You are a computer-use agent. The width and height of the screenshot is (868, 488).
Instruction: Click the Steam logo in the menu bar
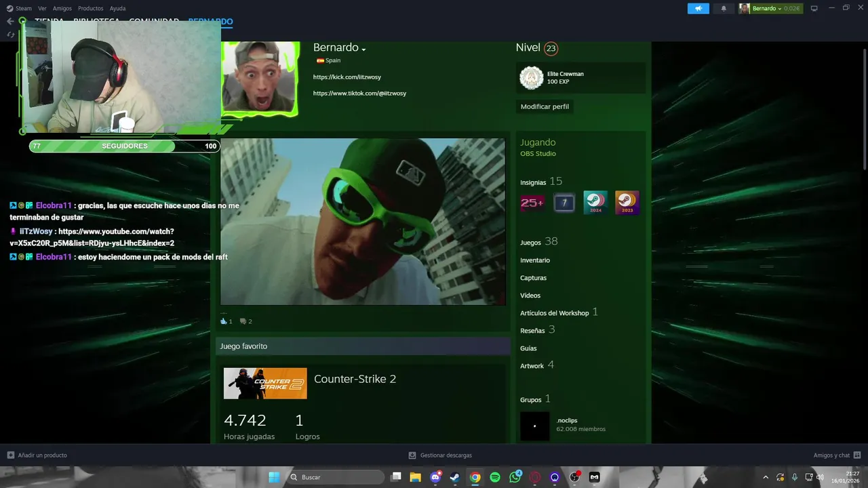[x=9, y=8]
